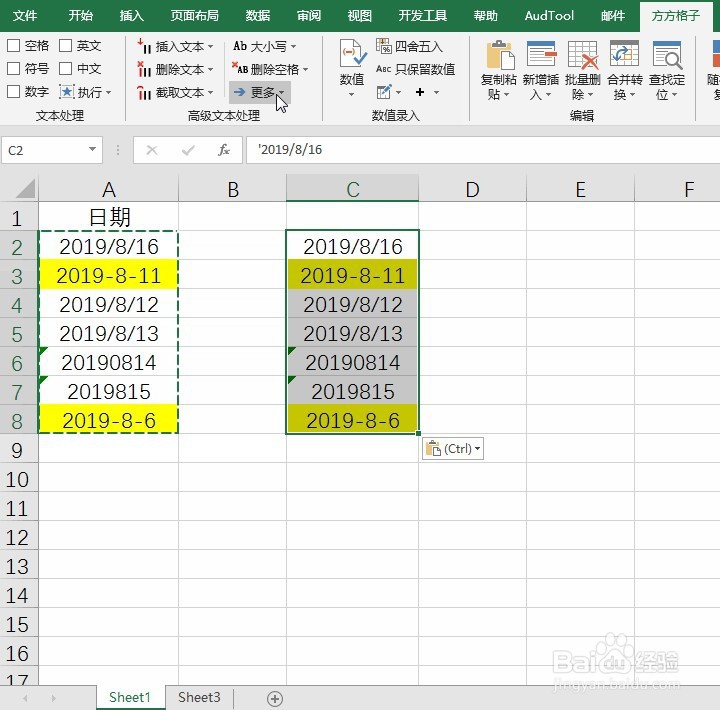Click the paste options (Ctrl) icon
This screenshot has width=720, height=710.
433,448
